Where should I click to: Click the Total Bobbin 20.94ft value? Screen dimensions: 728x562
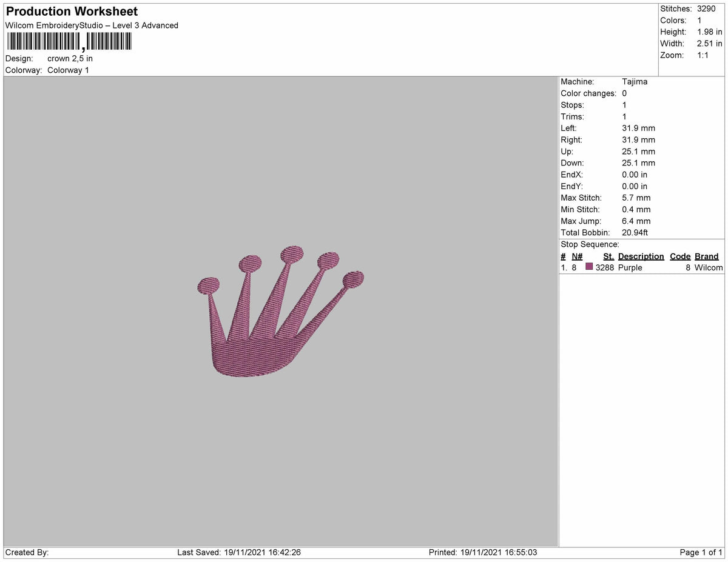[x=635, y=232]
